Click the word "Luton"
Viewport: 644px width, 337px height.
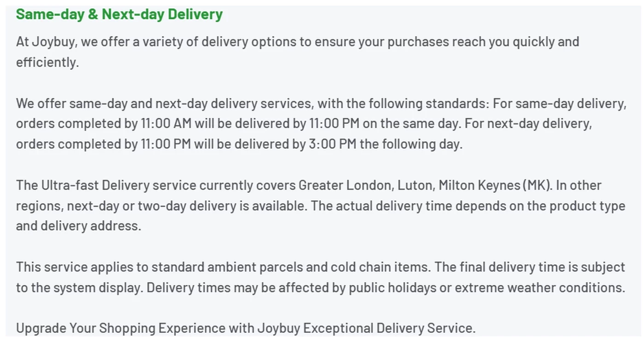click(415, 185)
